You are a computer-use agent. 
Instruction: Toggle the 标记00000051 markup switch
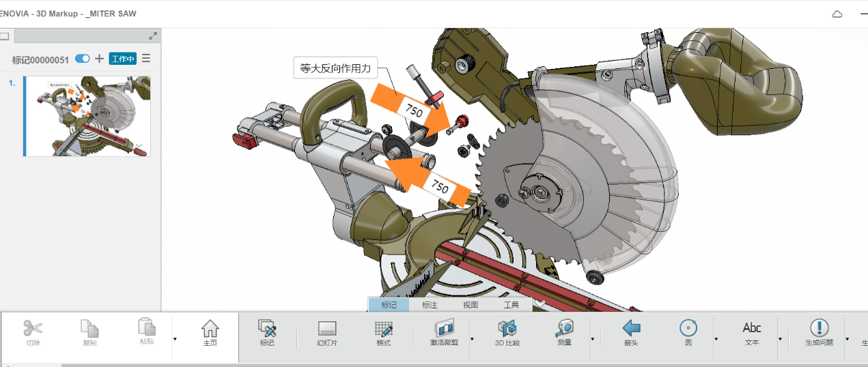click(x=83, y=59)
